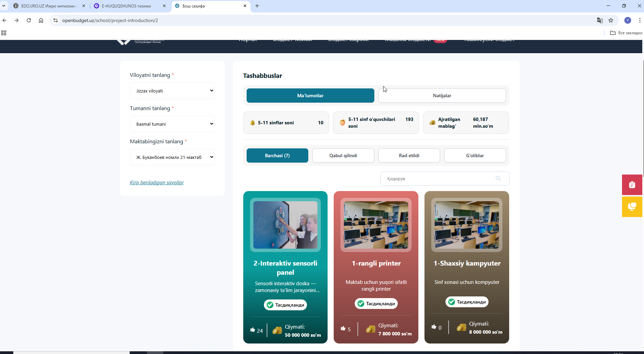644x354 pixels.
Task: Switch to the E-HUQUQSHUNOS tab
Action: tap(126, 6)
